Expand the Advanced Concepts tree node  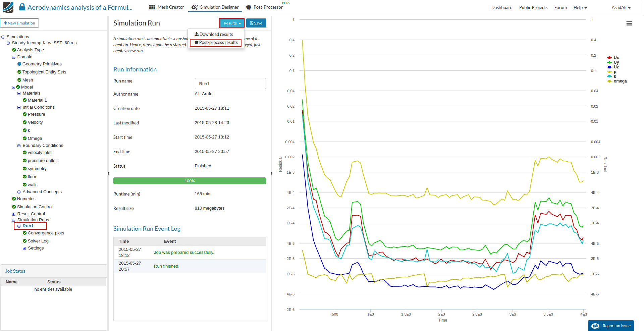coord(19,192)
